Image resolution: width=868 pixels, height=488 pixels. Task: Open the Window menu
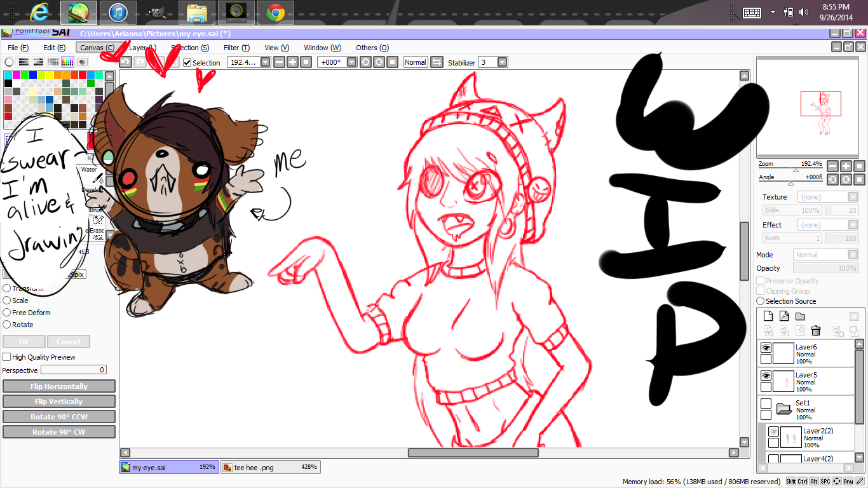pos(322,48)
